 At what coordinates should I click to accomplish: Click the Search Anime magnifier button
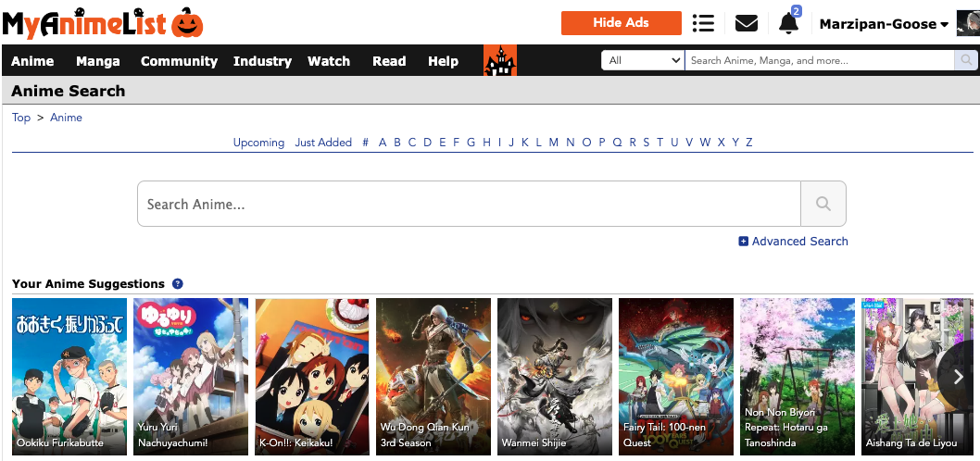823,204
